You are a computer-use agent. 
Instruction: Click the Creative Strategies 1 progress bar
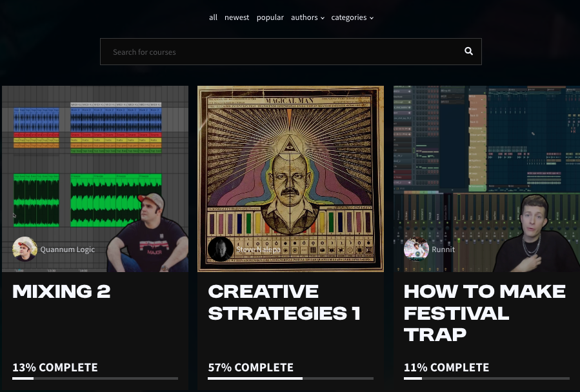[x=291, y=378]
